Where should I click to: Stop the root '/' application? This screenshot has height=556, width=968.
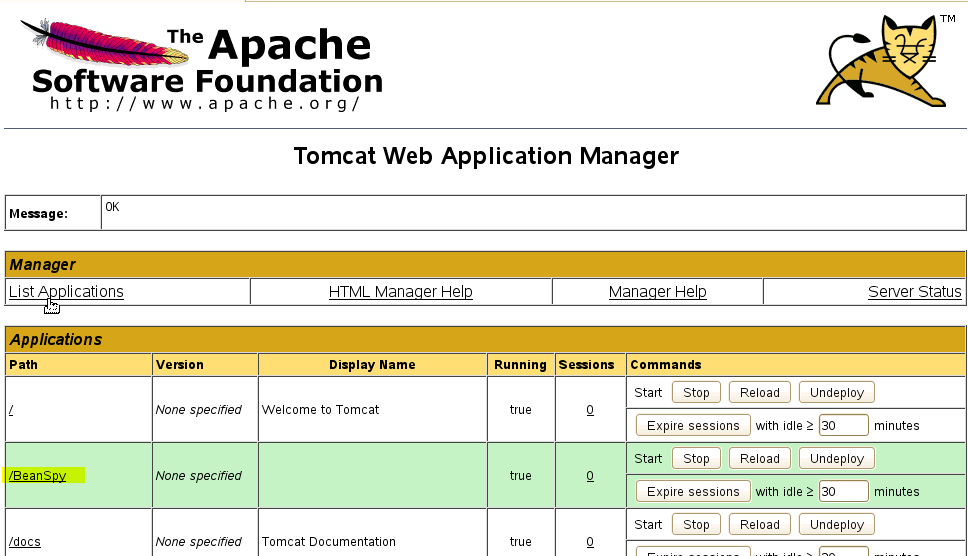[x=696, y=392]
